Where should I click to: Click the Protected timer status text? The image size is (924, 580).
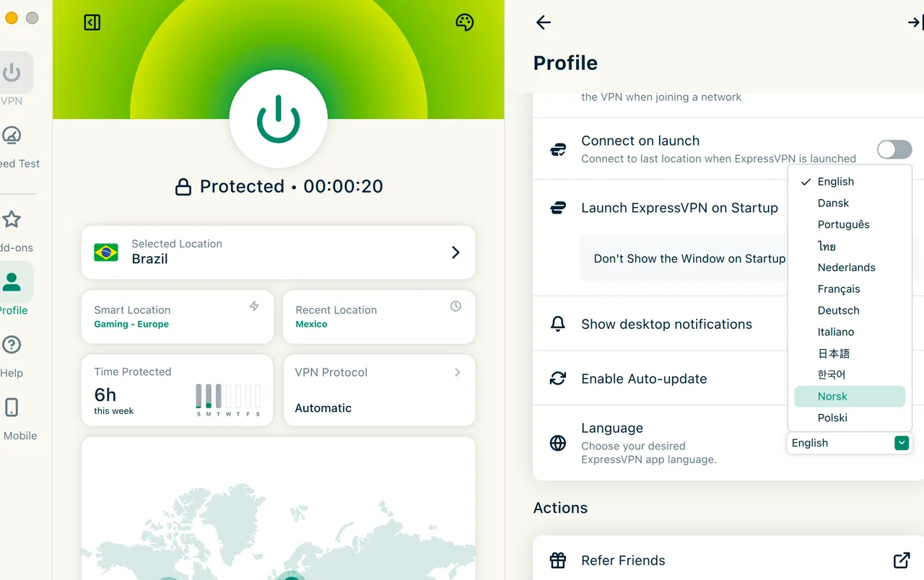(x=291, y=186)
